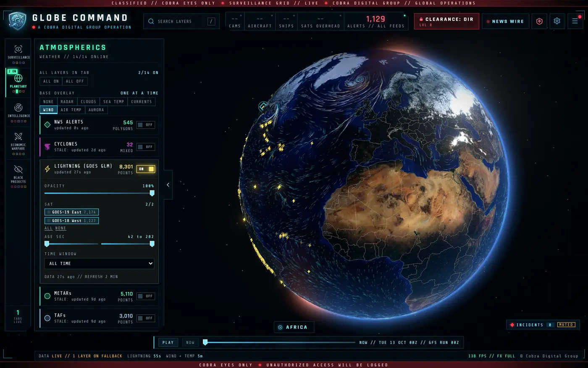Image resolution: width=588 pixels, height=368 pixels.
Task: Click the METARs circle icon
Action: click(x=47, y=296)
